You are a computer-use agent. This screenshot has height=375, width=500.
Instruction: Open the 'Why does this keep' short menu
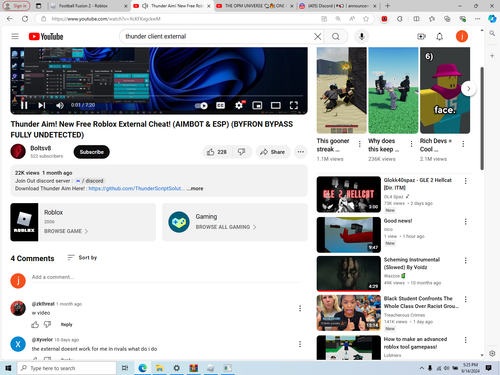coord(411,144)
